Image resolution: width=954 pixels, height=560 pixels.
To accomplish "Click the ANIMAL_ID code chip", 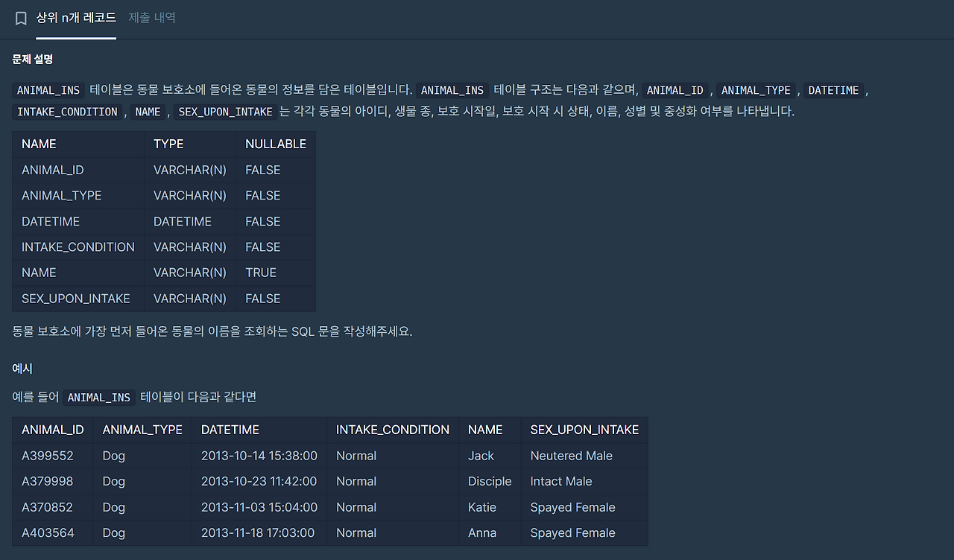I will tap(675, 90).
